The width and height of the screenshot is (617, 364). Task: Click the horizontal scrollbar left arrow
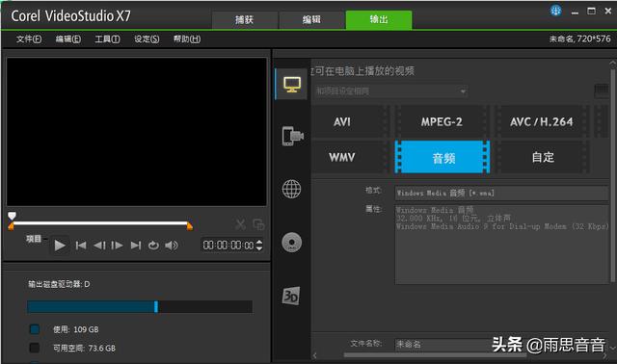[x=315, y=355]
